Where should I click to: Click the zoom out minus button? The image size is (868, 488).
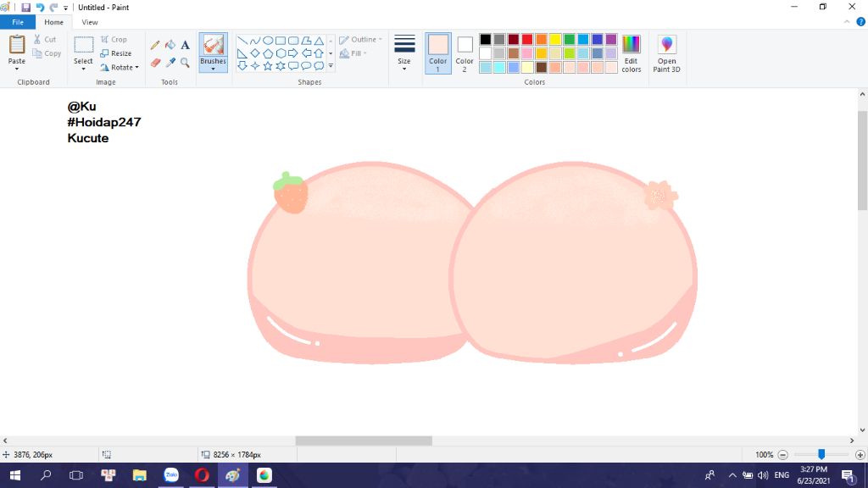click(x=782, y=455)
